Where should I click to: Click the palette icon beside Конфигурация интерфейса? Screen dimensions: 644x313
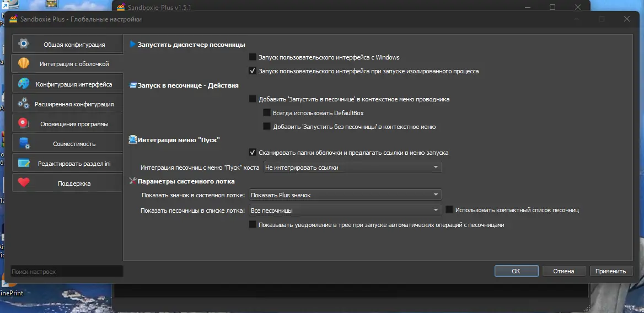pyautogui.click(x=24, y=84)
